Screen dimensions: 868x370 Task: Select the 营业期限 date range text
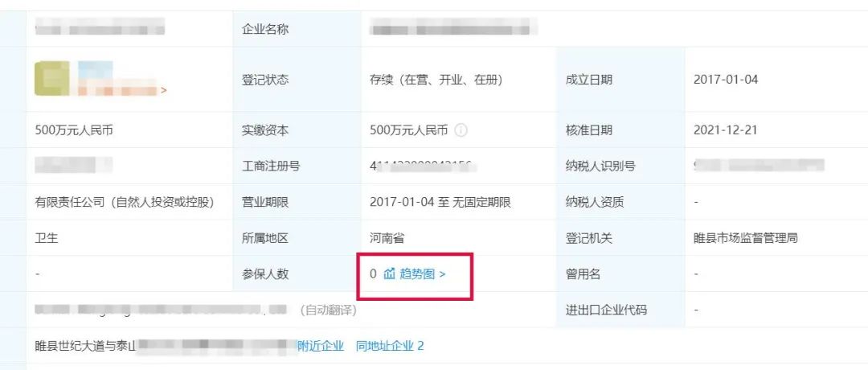440,202
